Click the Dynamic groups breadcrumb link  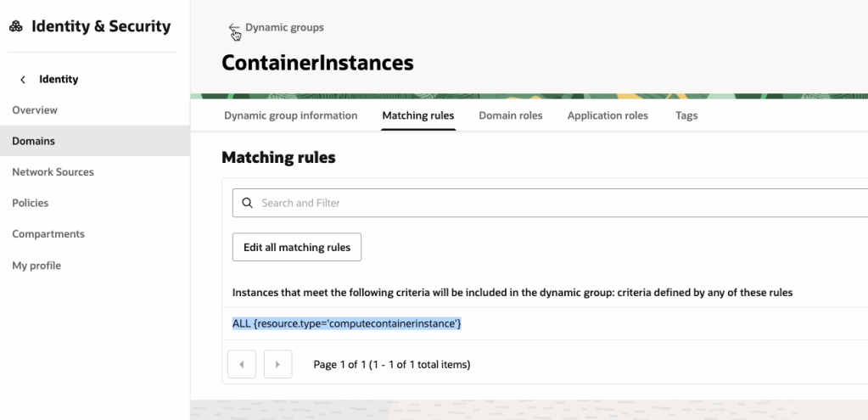click(284, 28)
